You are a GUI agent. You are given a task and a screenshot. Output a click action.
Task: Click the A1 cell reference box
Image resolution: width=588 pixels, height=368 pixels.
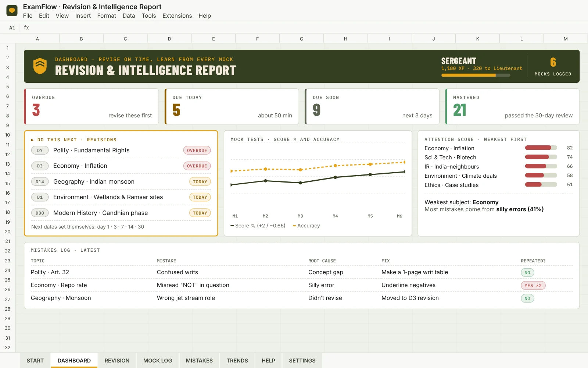(x=12, y=28)
